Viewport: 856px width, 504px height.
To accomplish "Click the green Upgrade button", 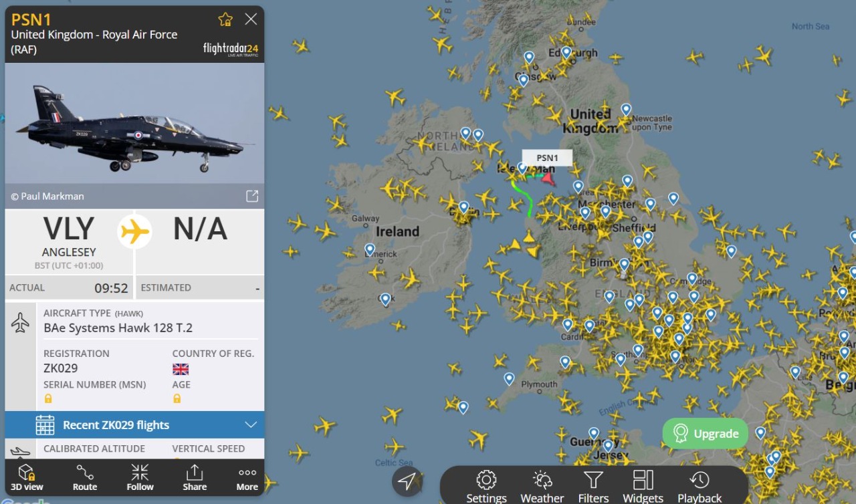I will point(706,434).
